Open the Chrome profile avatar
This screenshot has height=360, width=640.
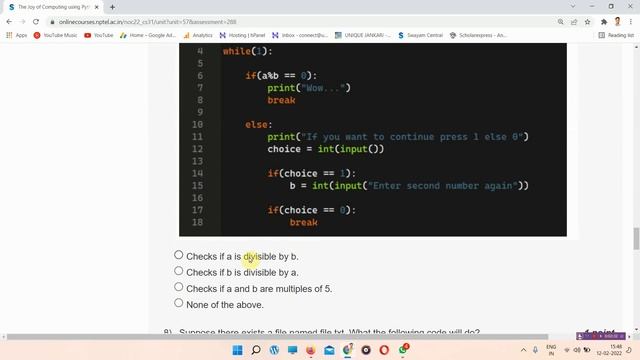618,22
